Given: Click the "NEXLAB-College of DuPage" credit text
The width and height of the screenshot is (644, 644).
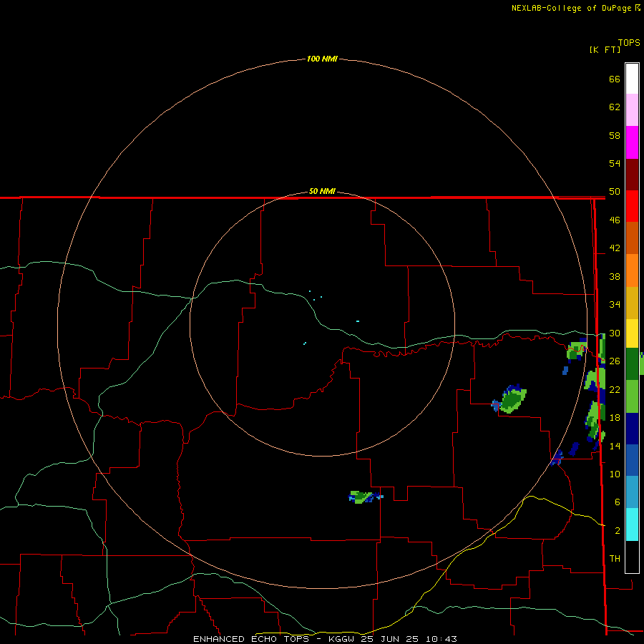Looking at the screenshot, I should point(571,8).
